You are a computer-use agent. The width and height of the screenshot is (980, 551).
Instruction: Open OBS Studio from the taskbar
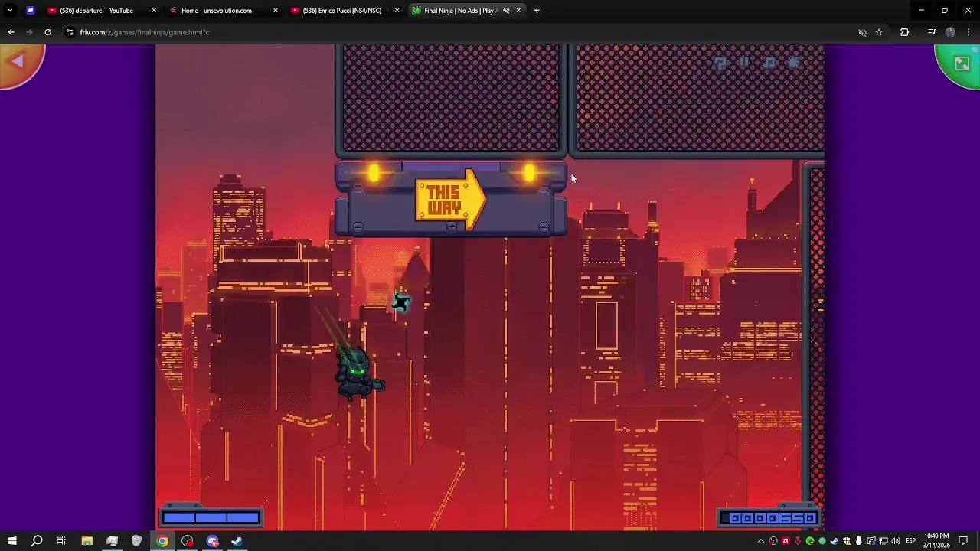pyautogui.click(x=188, y=541)
